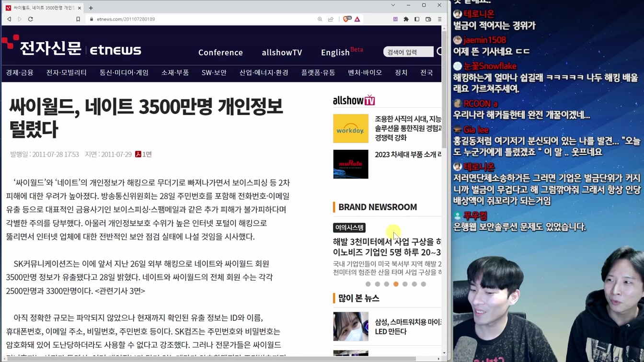Click the allshowTV sidebar logo
Screen dimensions: 644x362
coord(354,100)
